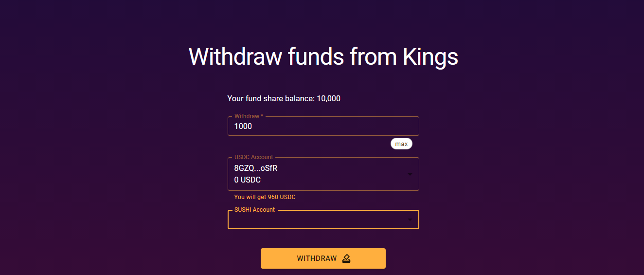Click the USDC Account field label

253,157
